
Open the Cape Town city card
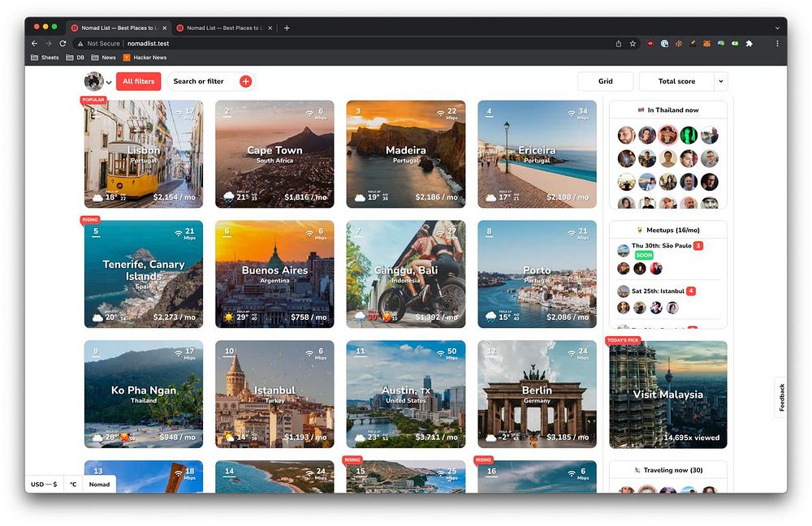pos(274,154)
